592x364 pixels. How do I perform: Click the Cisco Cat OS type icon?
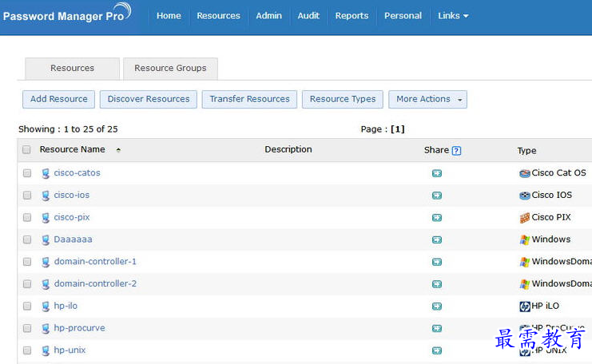click(525, 173)
